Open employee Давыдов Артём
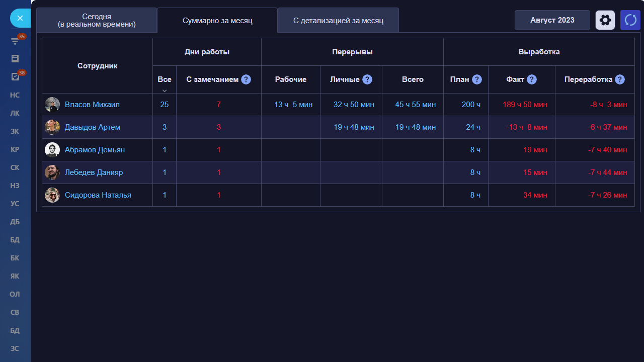 (x=93, y=127)
